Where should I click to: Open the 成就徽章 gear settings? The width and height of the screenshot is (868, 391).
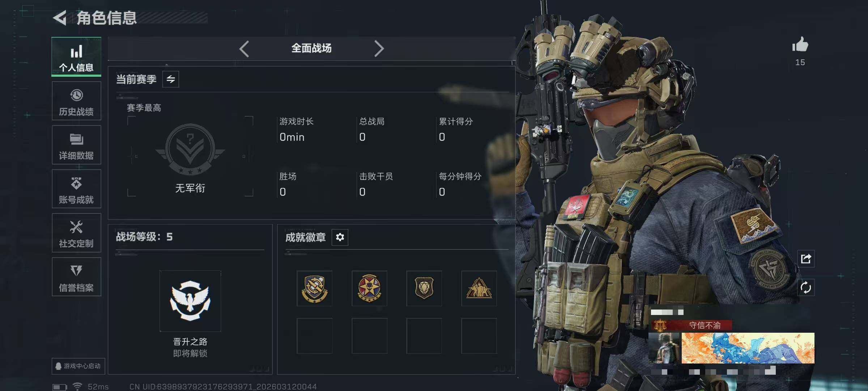340,237
